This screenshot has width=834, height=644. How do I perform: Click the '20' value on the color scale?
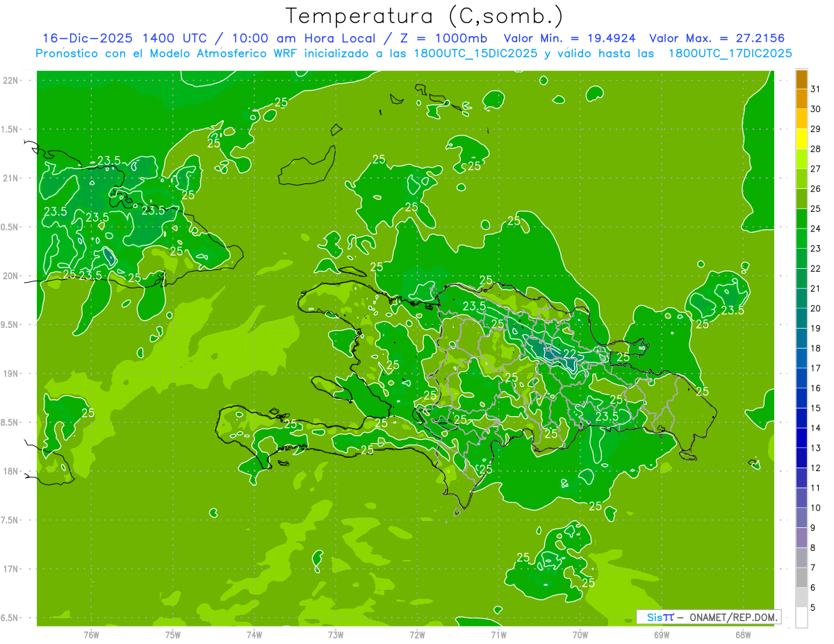point(816,308)
